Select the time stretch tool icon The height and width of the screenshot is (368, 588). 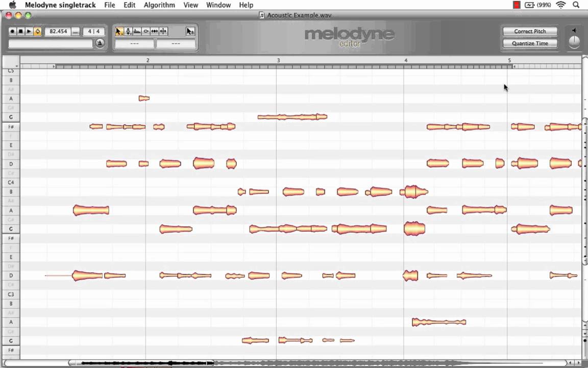click(x=155, y=32)
